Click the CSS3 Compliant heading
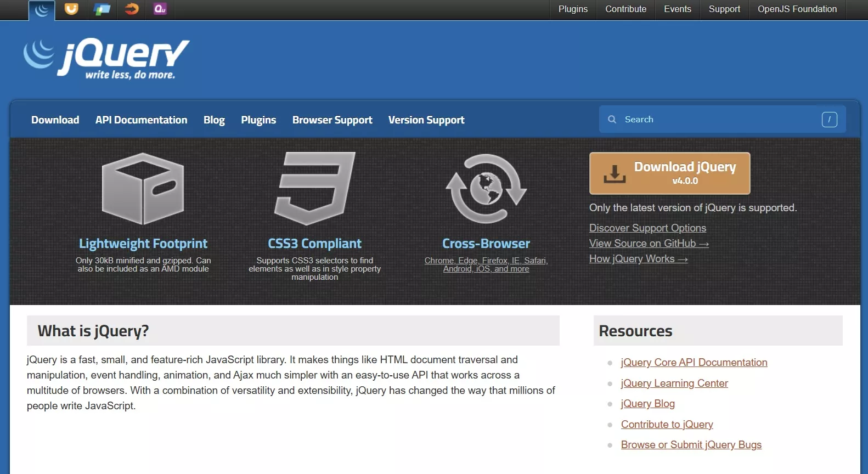Image resolution: width=868 pixels, height=474 pixels. pos(314,244)
